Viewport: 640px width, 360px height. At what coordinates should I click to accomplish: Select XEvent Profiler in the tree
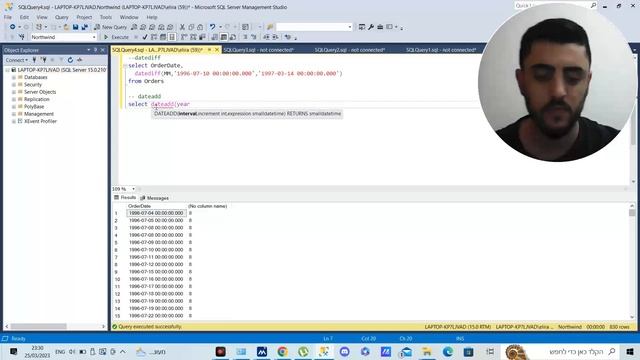40,121
